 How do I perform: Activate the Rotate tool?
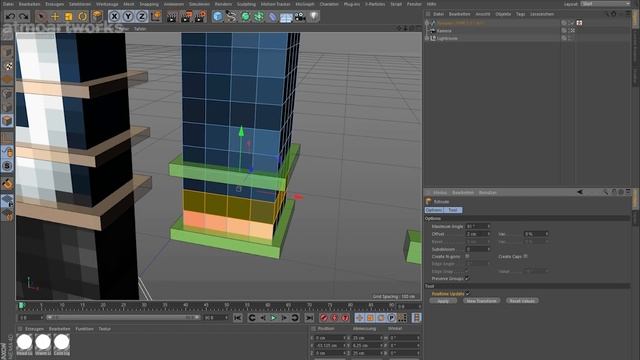pos(82,17)
